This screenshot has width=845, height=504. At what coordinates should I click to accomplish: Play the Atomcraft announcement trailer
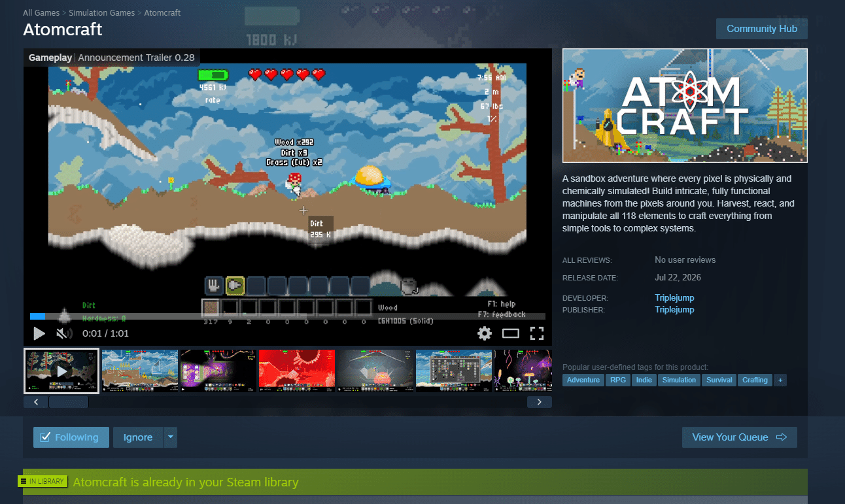(x=39, y=333)
